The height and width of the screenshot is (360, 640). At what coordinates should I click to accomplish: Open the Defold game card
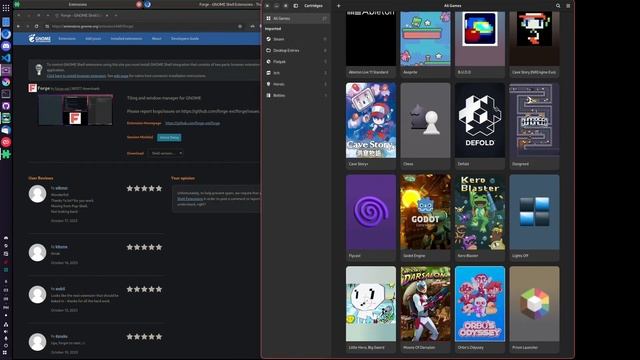pyautogui.click(x=480, y=126)
